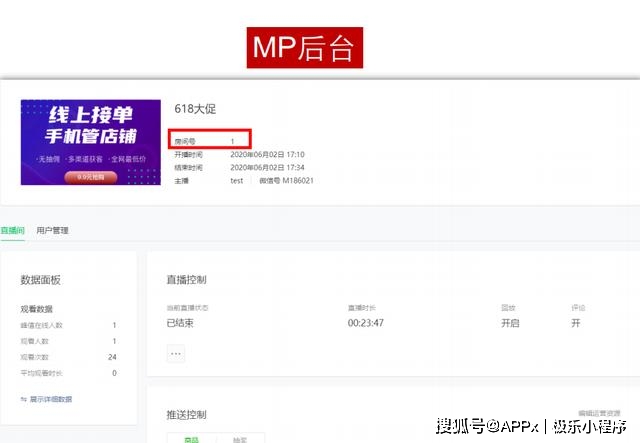Click the 观看人数 row value
This screenshot has height=443, width=640.
(114, 341)
